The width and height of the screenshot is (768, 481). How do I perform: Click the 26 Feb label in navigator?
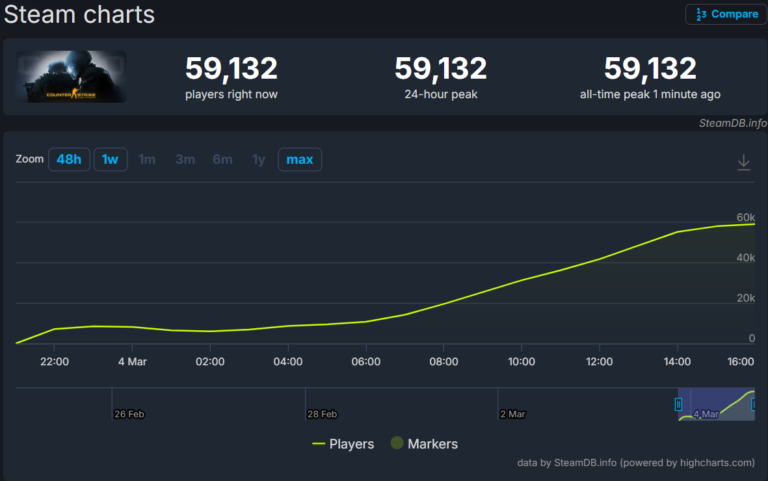coord(129,414)
